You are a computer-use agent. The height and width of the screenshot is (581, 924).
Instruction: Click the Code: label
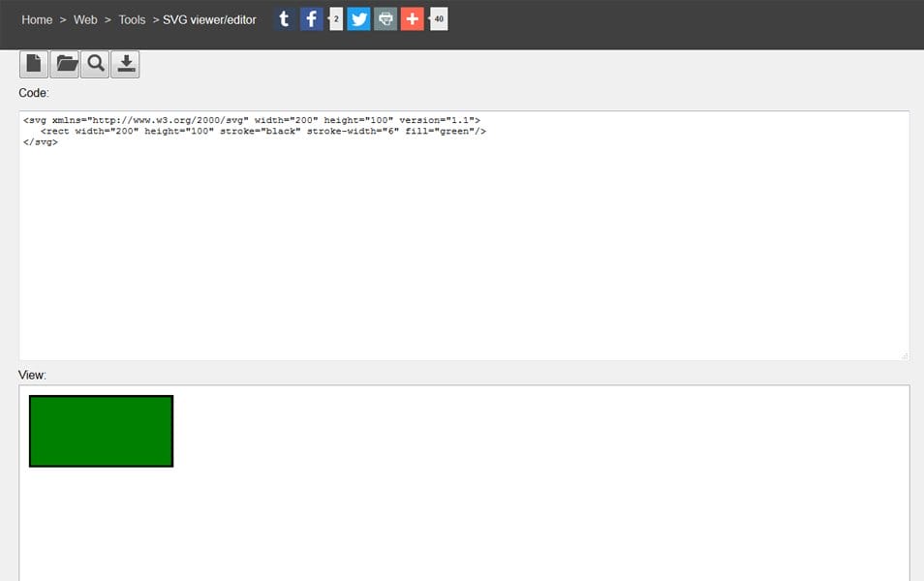point(34,93)
